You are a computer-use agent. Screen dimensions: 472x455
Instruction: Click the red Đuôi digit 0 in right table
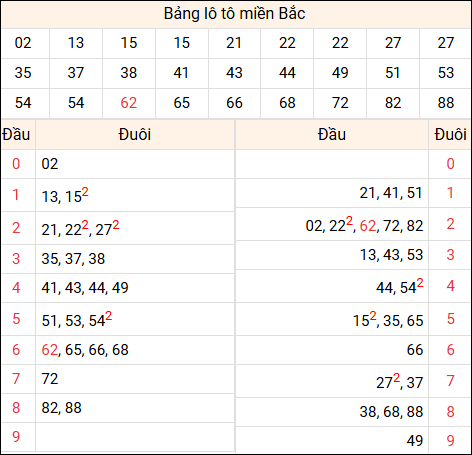point(450,164)
